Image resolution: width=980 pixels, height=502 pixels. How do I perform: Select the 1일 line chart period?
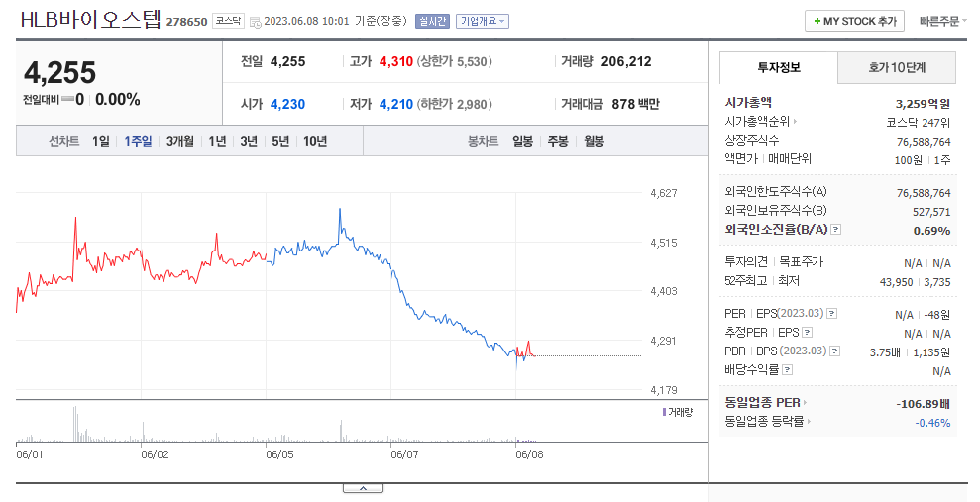(x=101, y=142)
